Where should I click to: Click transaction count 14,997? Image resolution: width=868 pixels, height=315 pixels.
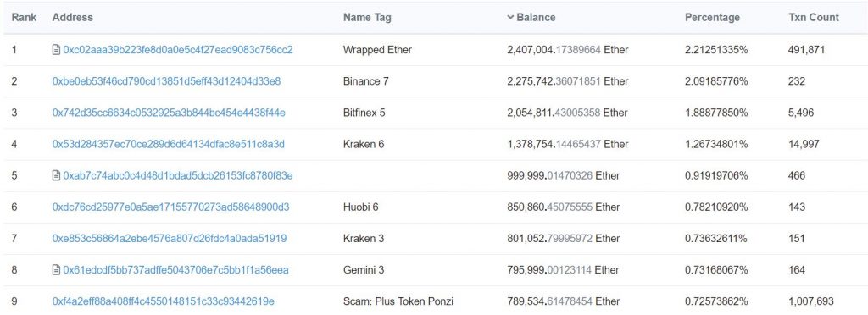coord(804,144)
